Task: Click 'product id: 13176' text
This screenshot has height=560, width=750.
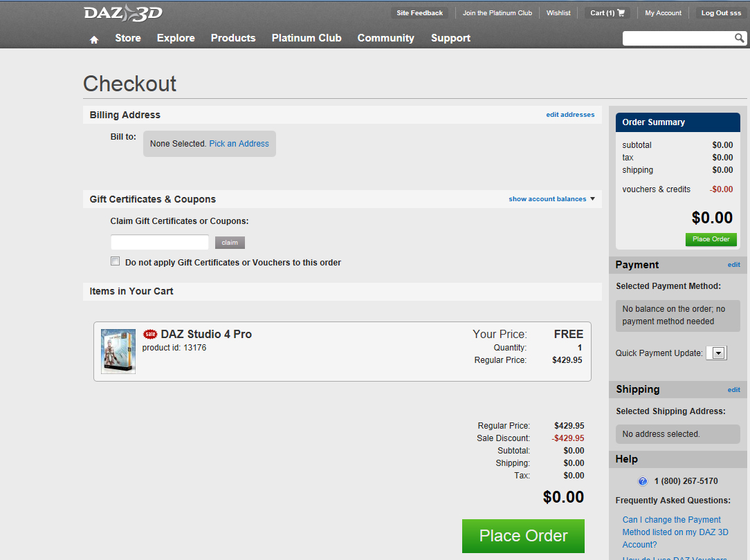Action: pos(174,348)
